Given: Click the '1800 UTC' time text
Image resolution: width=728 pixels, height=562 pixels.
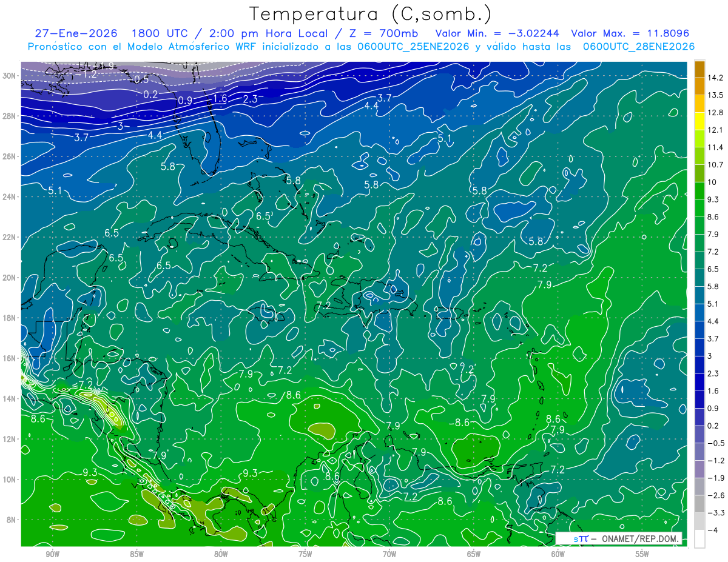Looking at the screenshot, I should (159, 33).
